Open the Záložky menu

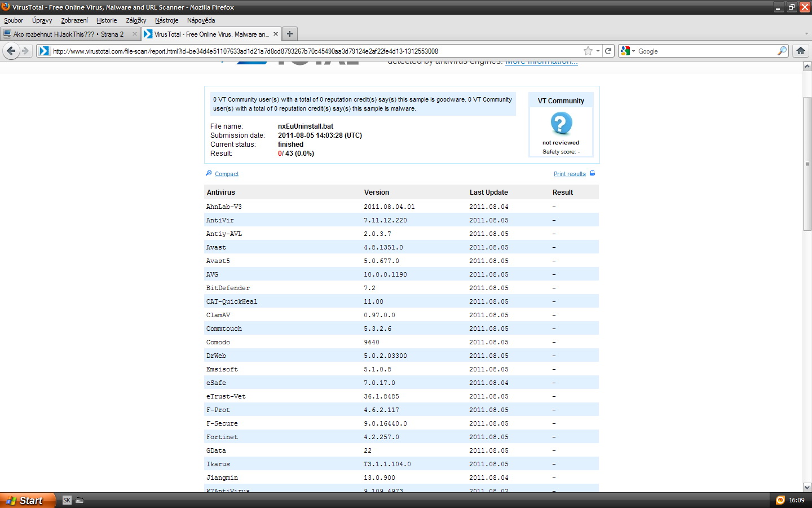pyautogui.click(x=136, y=20)
